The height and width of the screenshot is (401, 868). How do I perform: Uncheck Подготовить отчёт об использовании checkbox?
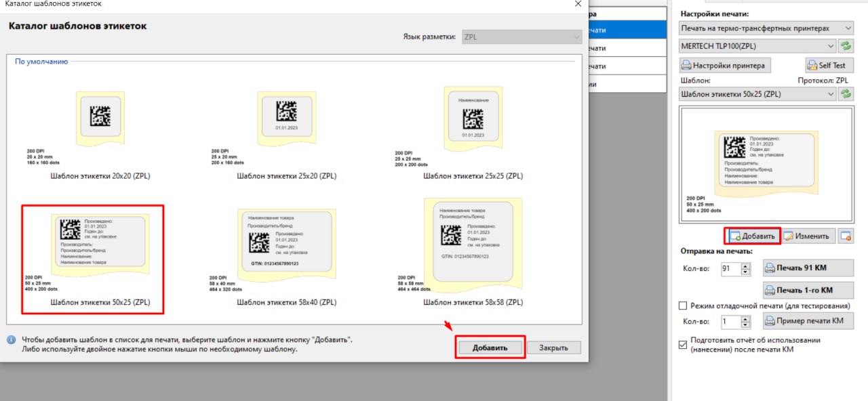(x=684, y=345)
